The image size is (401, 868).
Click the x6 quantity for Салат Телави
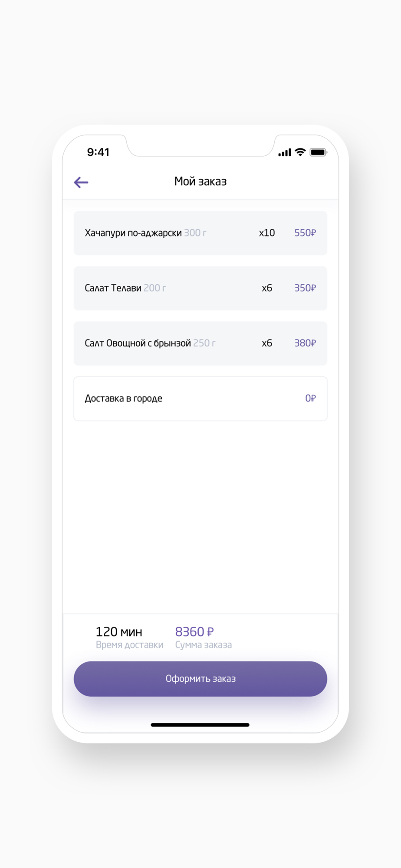click(266, 288)
